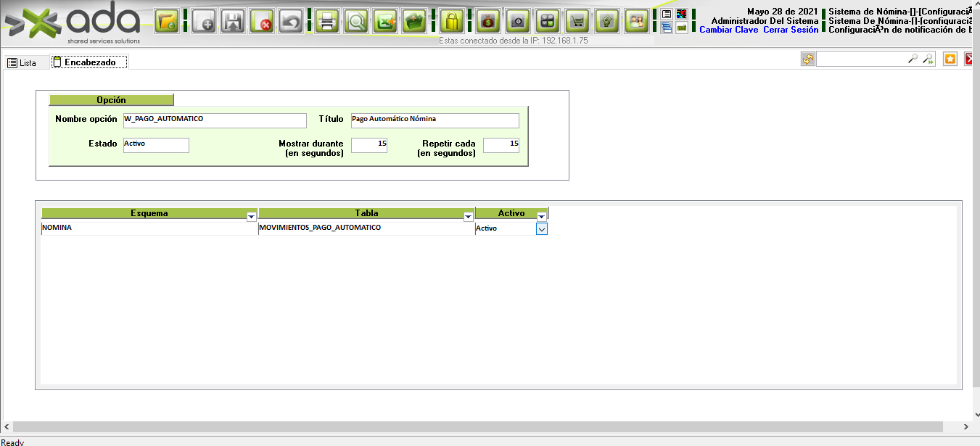
Task: Click the orange star favorites icon
Action: (x=950, y=59)
